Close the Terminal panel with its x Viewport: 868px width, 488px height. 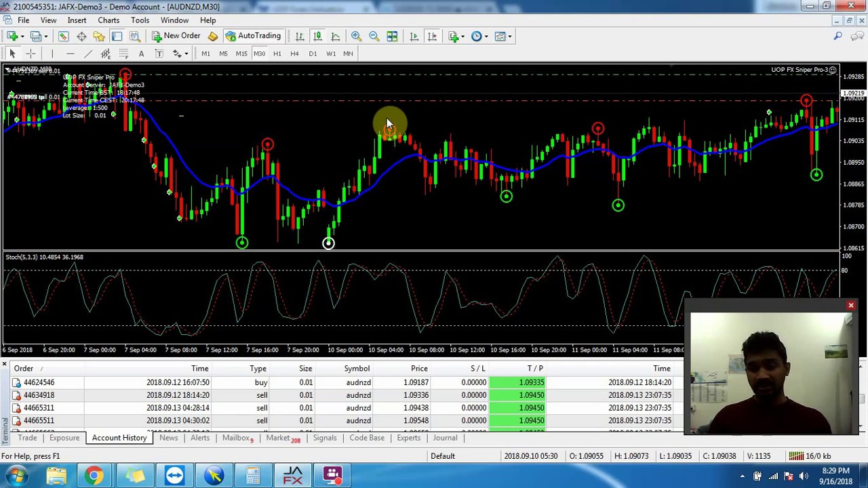(x=4, y=365)
